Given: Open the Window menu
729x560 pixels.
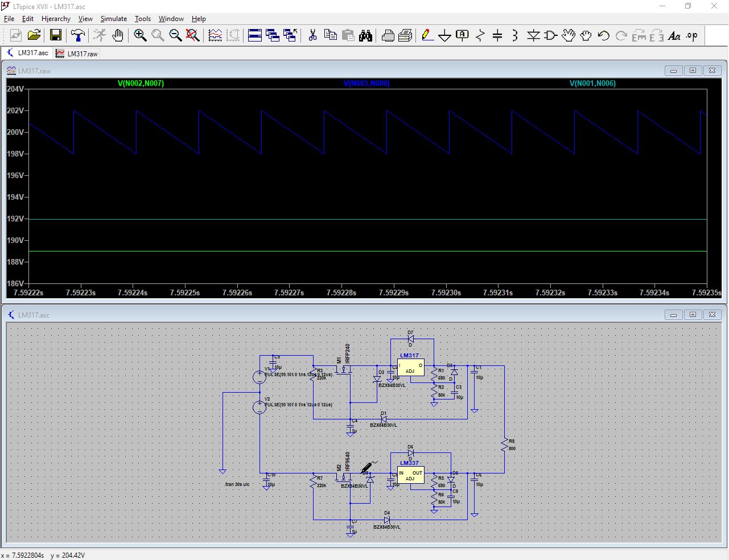Looking at the screenshot, I should 171,19.
